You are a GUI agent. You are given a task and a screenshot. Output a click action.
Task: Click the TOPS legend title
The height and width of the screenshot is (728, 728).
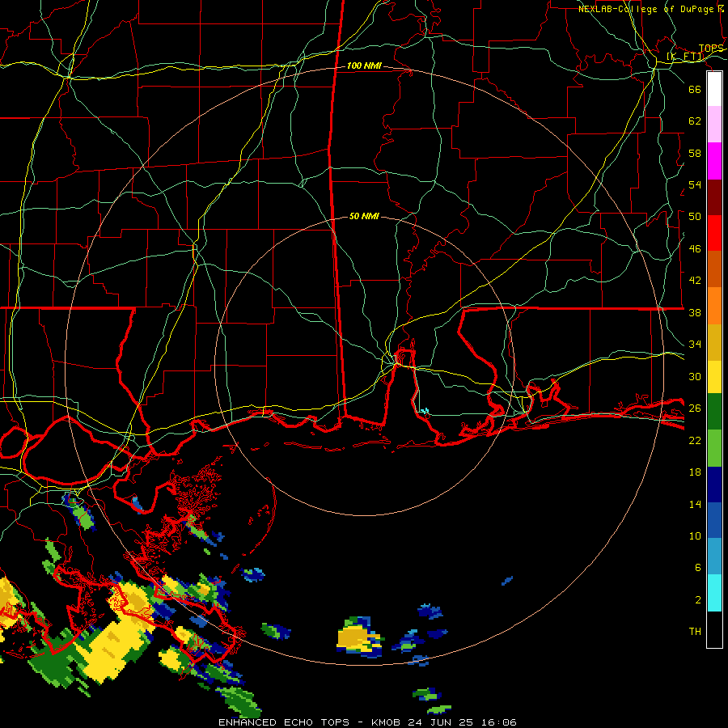(x=711, y=49)
